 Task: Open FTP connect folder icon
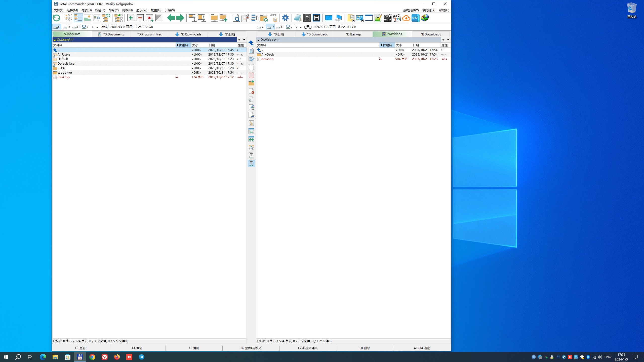214,18
